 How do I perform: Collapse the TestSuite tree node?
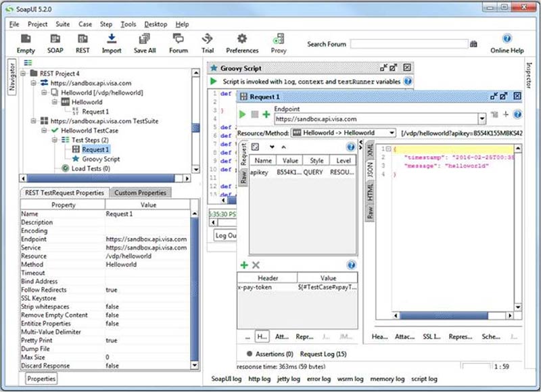pos(33,121)
